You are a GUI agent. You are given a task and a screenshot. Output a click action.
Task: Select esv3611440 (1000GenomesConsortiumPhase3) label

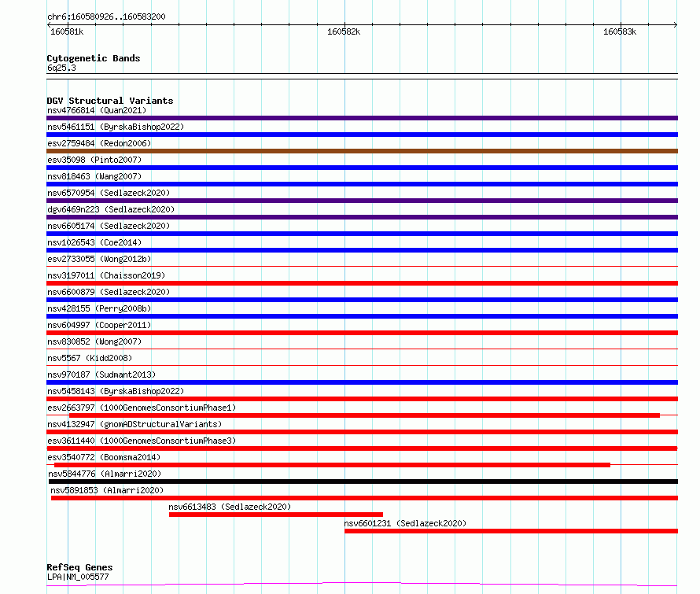point(142,441)
